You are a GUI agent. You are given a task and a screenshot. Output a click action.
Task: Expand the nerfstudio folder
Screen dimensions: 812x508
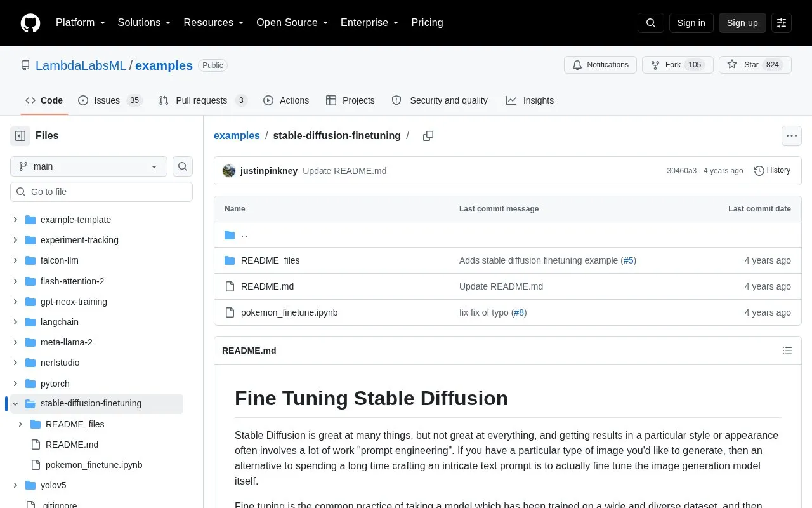(x=15, y=363)
